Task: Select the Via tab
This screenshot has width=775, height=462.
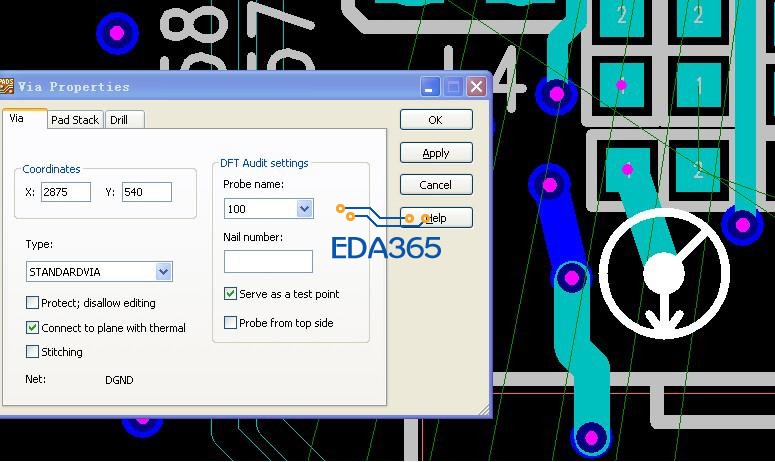Action: (x=24, y=119)
